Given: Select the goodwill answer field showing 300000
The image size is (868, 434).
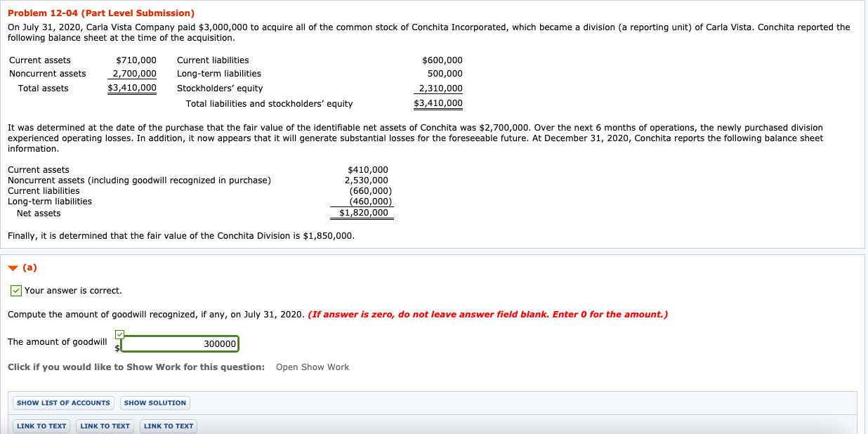Looking at the screenshot, I should [x=180, y=344].
